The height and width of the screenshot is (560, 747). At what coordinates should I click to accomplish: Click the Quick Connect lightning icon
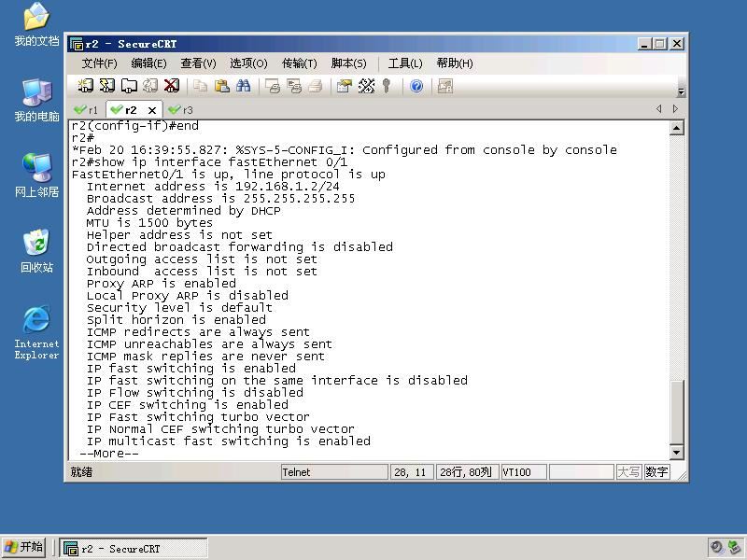(x=106, y=86)
